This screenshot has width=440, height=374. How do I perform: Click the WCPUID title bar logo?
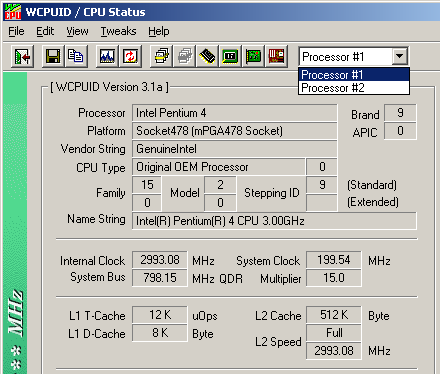(x=13, y=12)
